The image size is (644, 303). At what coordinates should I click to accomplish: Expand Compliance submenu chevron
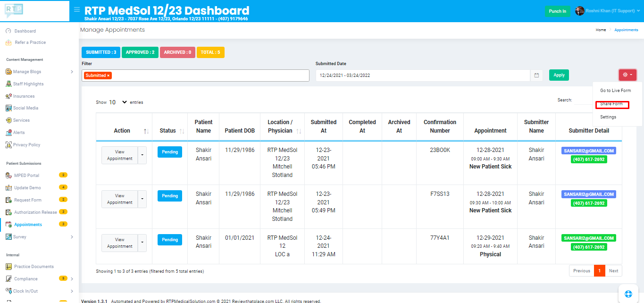point(72,279)
